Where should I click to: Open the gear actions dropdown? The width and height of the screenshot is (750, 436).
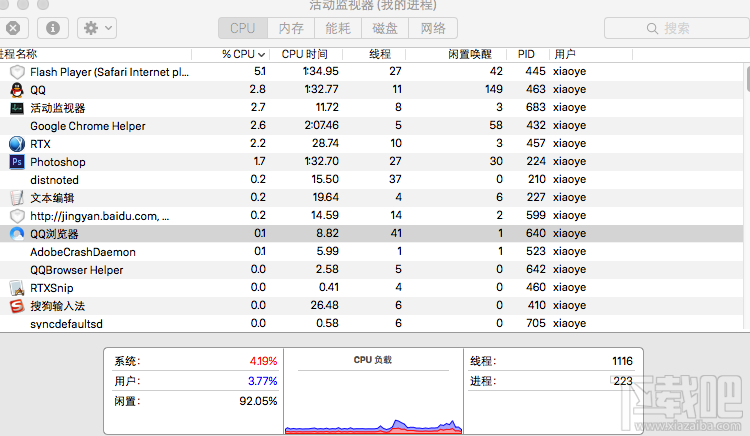[97, 28]
